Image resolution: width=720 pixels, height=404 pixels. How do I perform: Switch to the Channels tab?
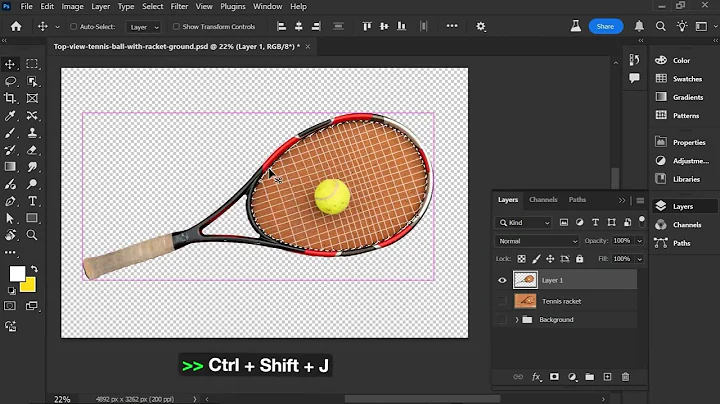coord(543,200)
